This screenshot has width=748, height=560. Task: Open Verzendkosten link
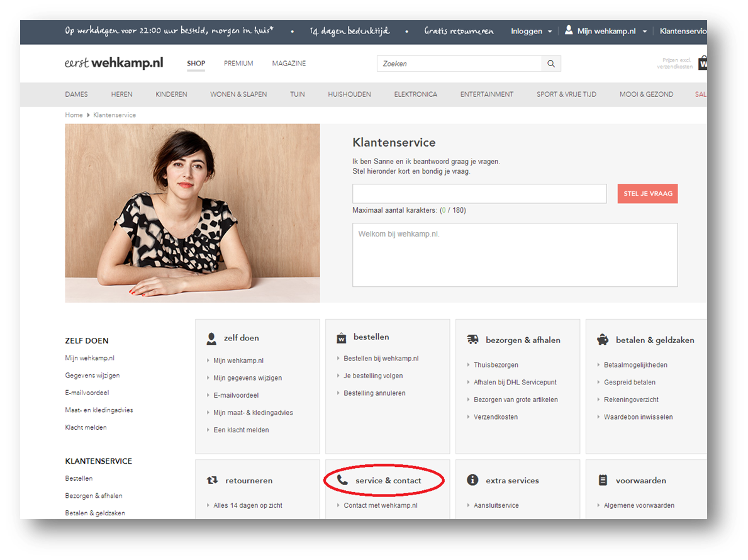tap(496, 417)
